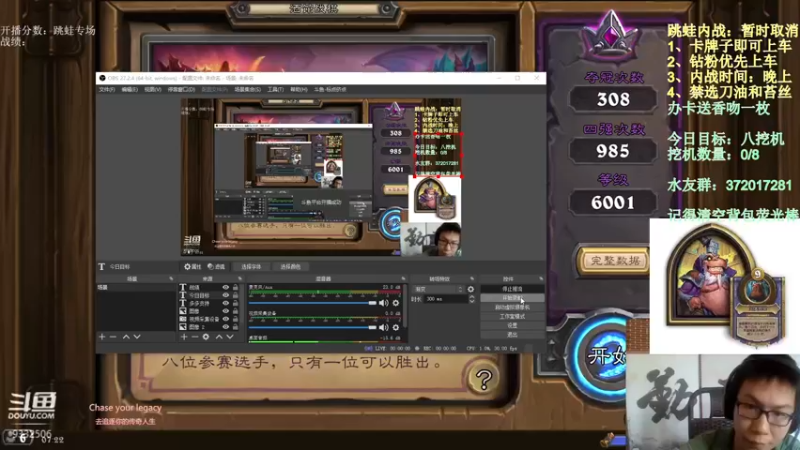Click the 停止推流 stop streaming button
The width and height of the screenshot is (800, 450).
click(x=512, y=289)
